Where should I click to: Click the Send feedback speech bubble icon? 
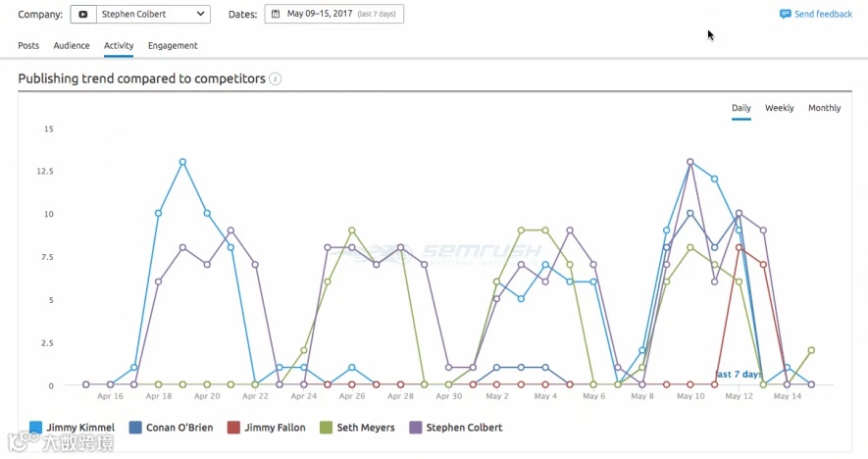click(x=785, y=14)
